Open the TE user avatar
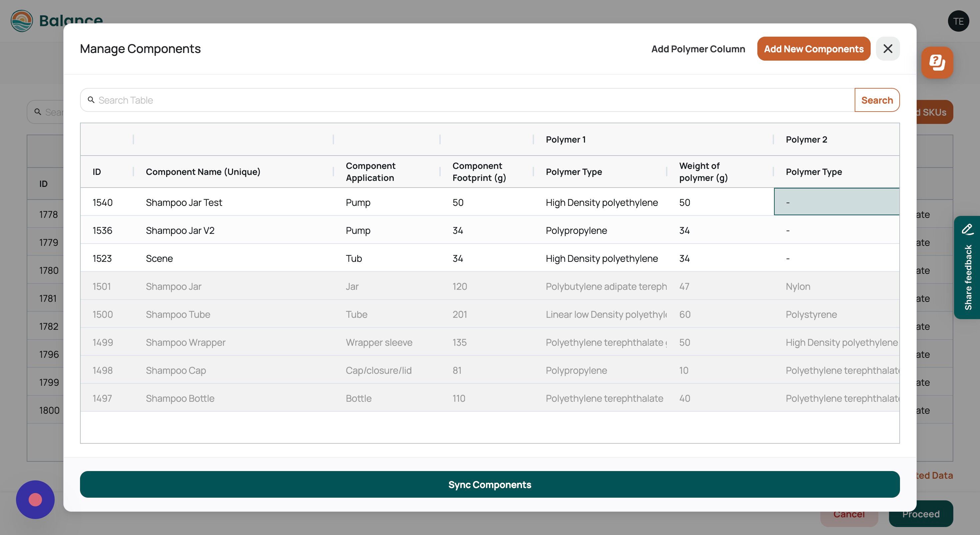Image resolution: width=980 pixels, height=535 pixels. 958,21
